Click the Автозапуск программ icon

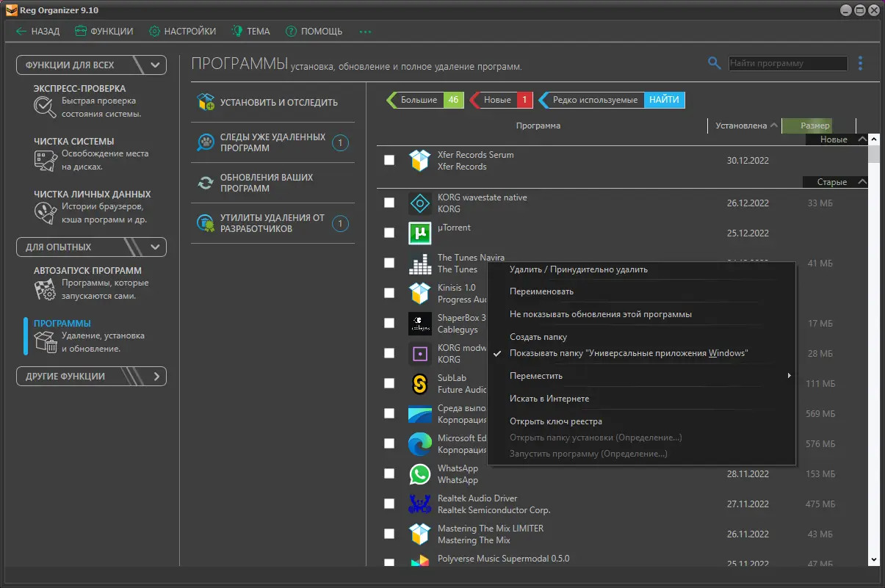tap(45, 289)
